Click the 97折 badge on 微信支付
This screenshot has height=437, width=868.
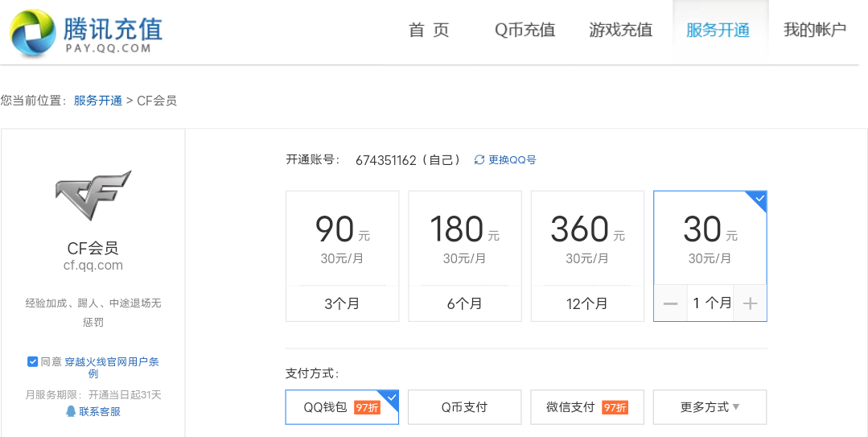click(615, 408)
